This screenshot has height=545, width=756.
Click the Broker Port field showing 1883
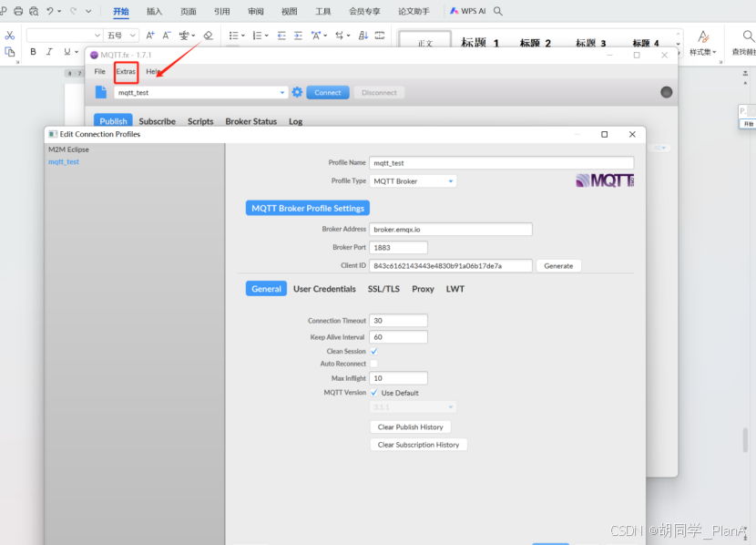coord(398,247)
